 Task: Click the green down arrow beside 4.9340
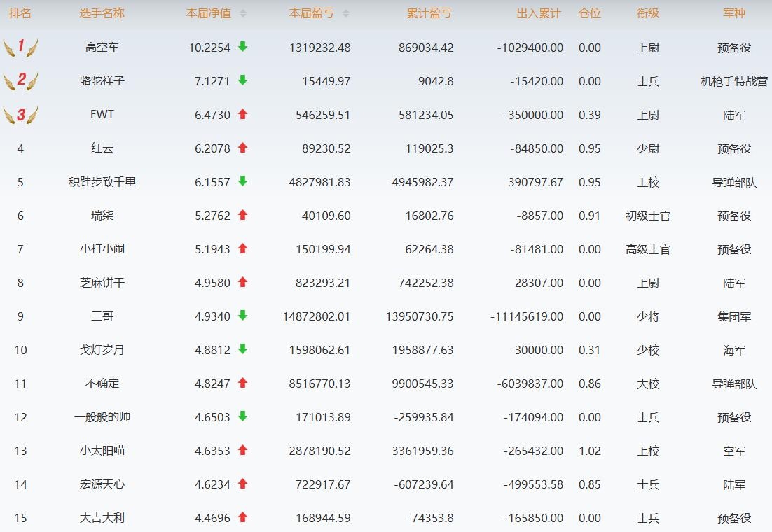point(243,316)
